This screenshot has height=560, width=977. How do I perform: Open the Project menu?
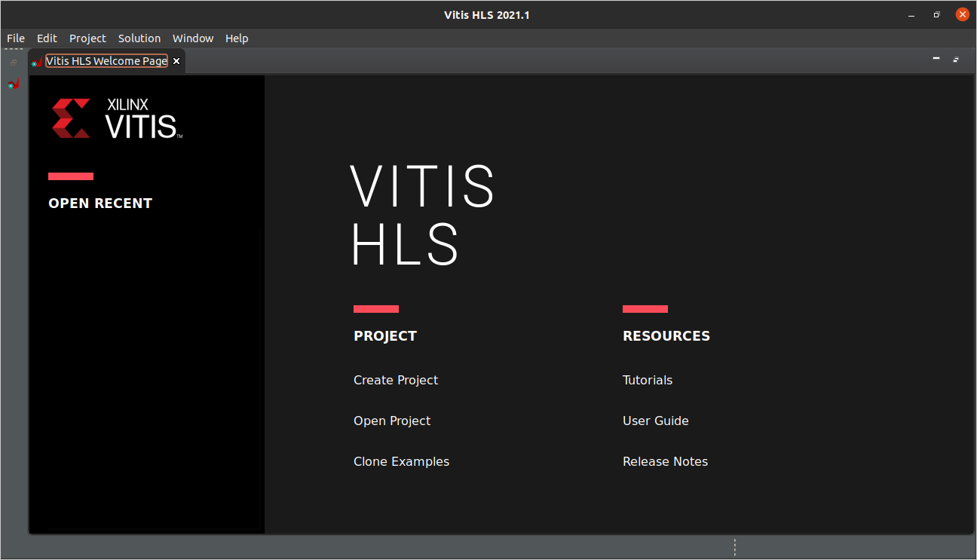coord(87,38)
